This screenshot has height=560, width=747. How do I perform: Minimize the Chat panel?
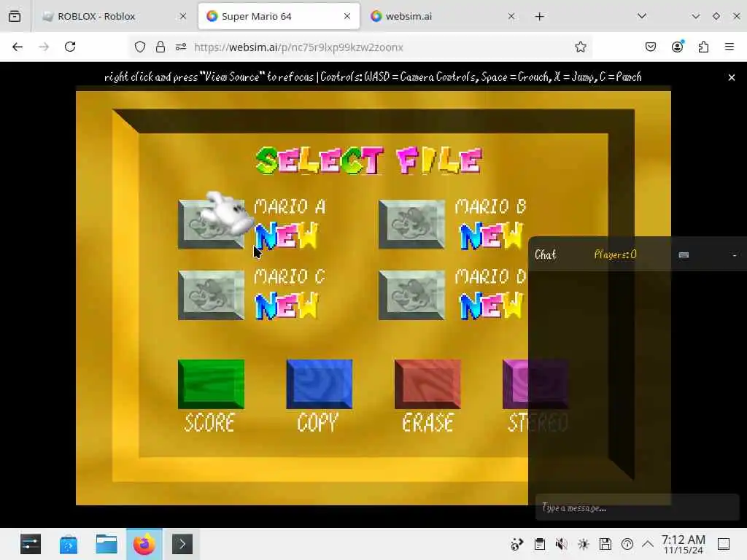[x=734, y=254]
